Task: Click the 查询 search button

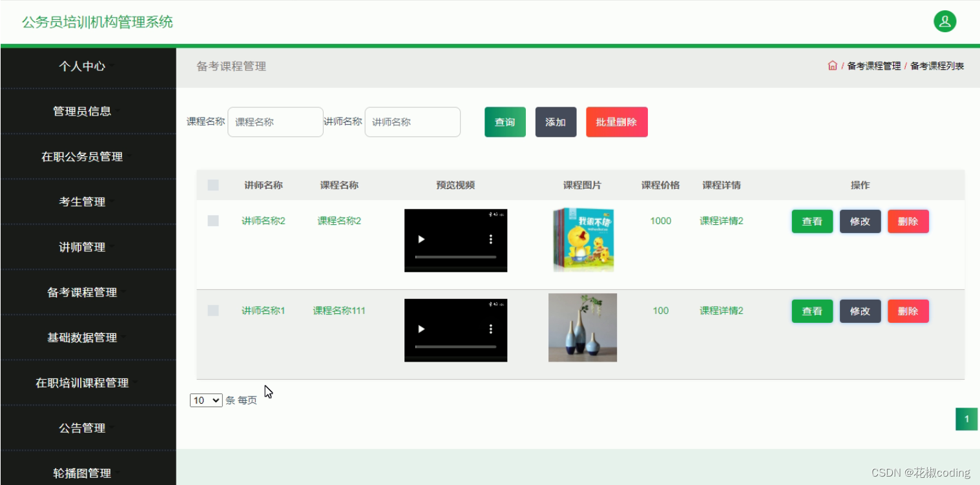Action: pyautogui.click(x=505, y=121)
